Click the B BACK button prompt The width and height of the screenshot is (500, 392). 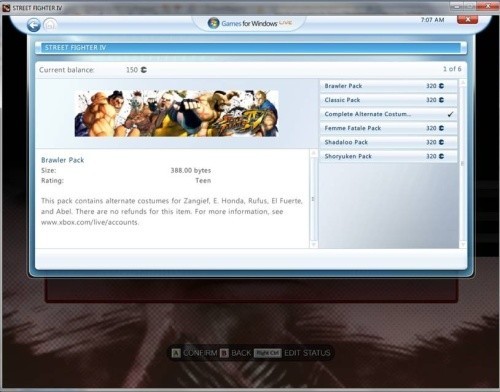pyautogui.click(x=235, y=353)
